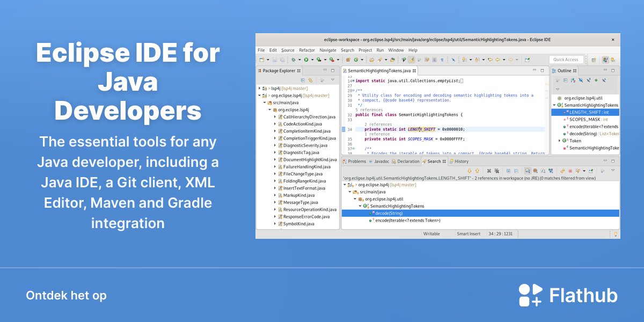Toggle Hide Non-Public Members in Outline toolbar

[596, 80]
